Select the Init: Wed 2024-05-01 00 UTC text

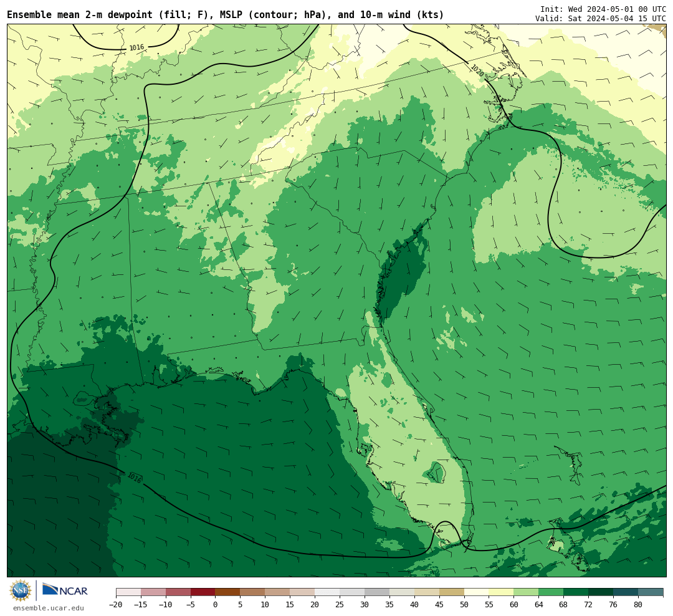[603, 9]
